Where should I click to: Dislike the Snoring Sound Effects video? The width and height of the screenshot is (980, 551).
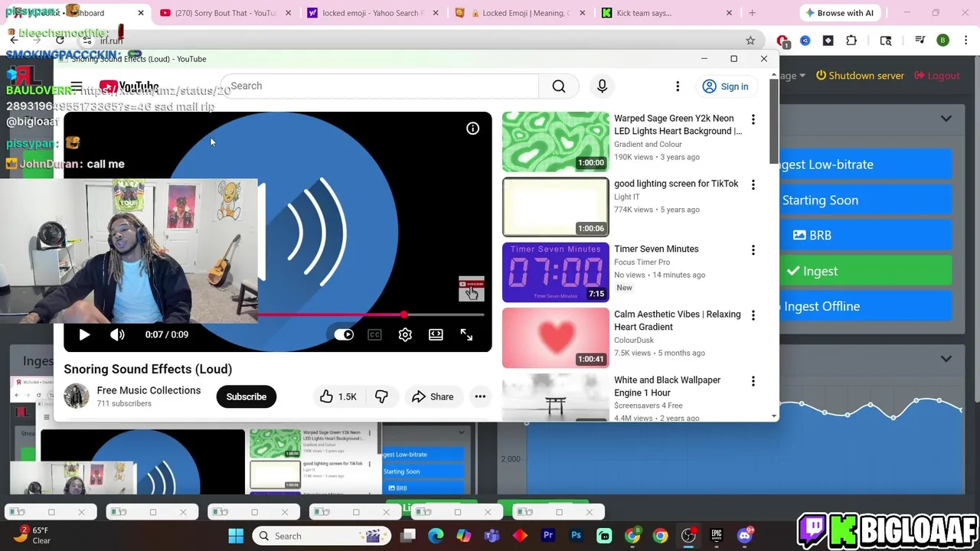pyautogui.click(x=381, y=396)
